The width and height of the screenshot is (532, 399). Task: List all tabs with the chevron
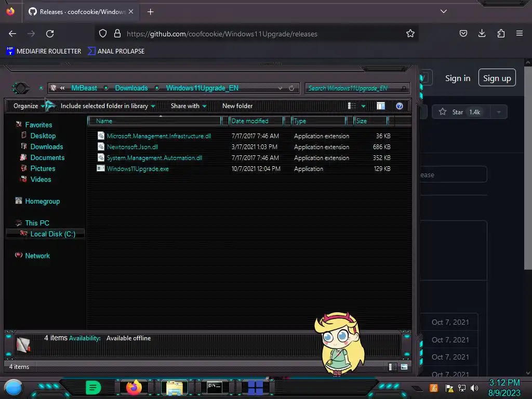pyautogui.click(x=444, y=11)
